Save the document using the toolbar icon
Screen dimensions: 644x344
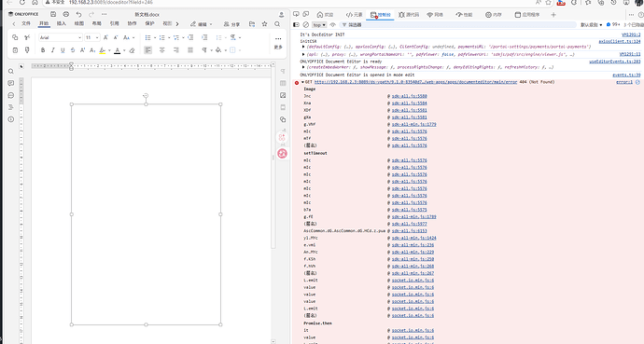53,14
